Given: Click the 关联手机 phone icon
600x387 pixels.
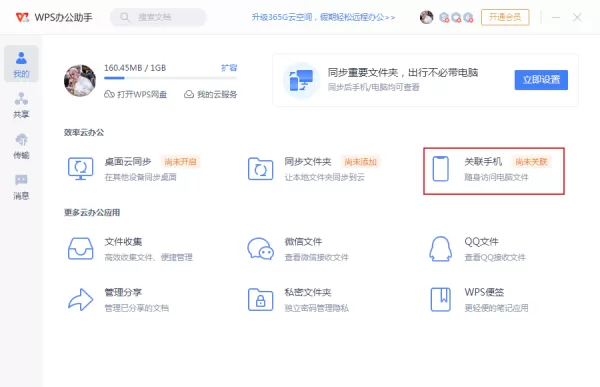Looking at the screenshot, I should 440,168.
